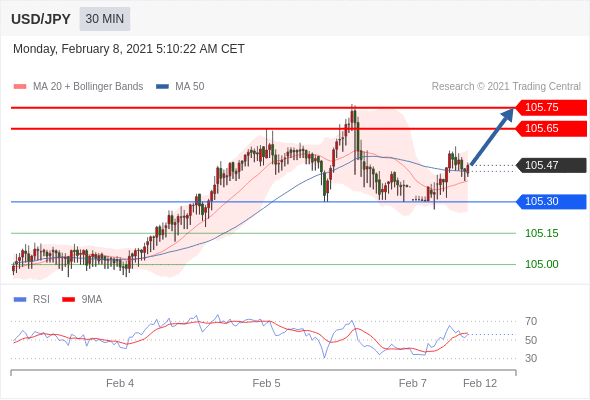Click the Feb 5 date axis label
590x400 pixels.
[x=266, y=383]
